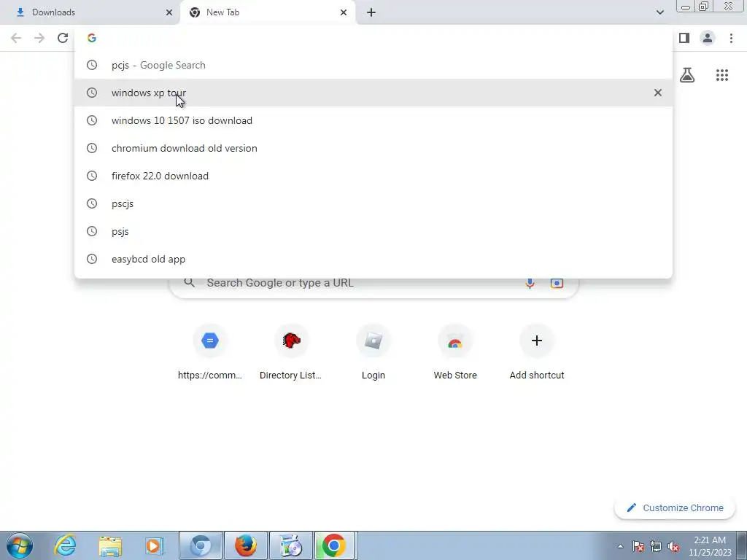Choose 'chromium download old version' suggestion

pos(373,148)
